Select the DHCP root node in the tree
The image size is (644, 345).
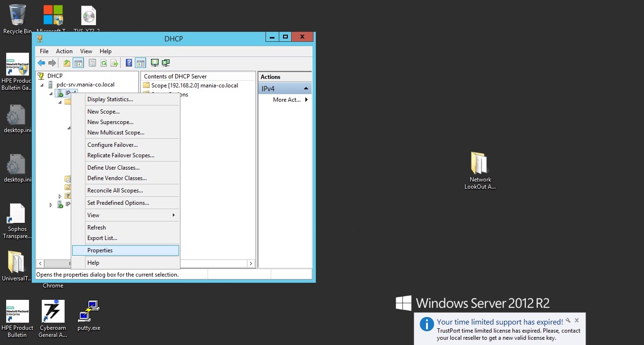coord(55,76)
